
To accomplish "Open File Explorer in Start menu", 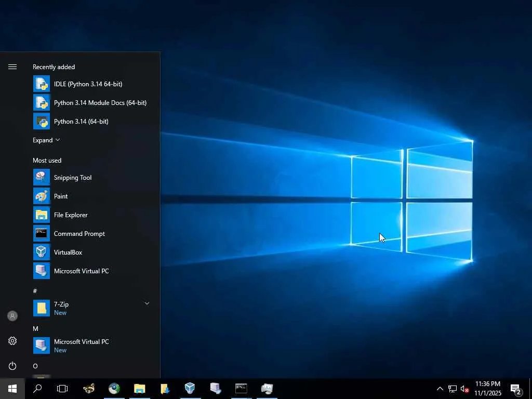I will coord(92,215).
